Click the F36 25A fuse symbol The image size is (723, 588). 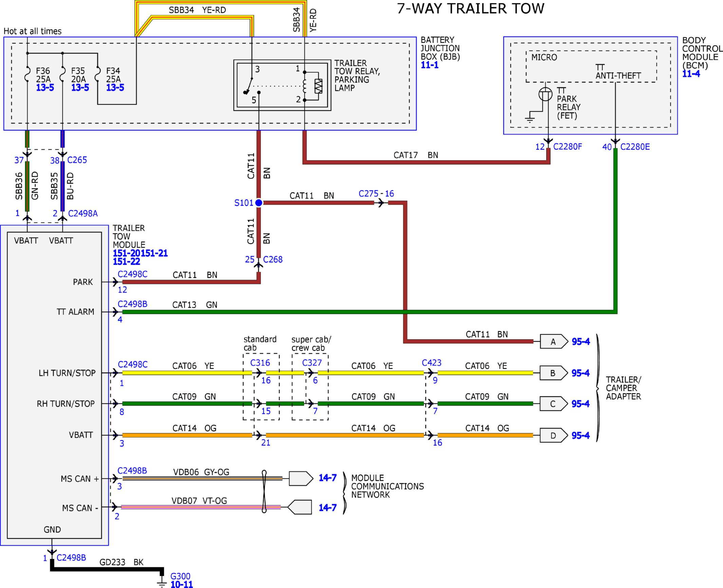point(27,74)
